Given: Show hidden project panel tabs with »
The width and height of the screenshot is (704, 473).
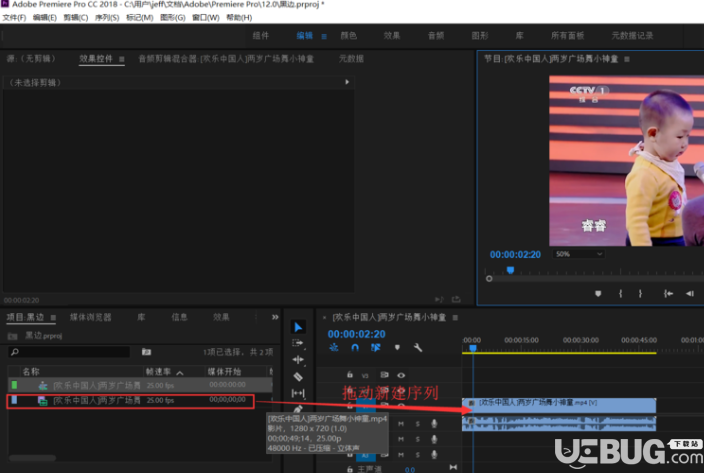Looking at the screenshot, I should tap(275, 317).
